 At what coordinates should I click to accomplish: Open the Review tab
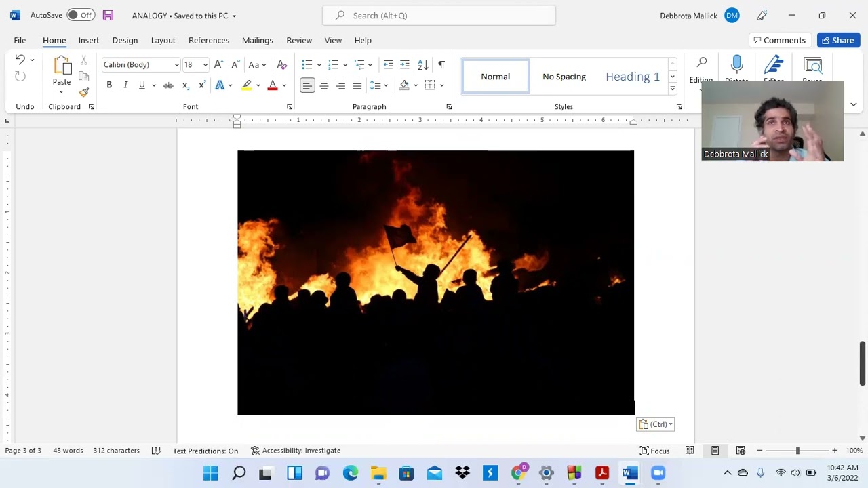click(299, 41)
